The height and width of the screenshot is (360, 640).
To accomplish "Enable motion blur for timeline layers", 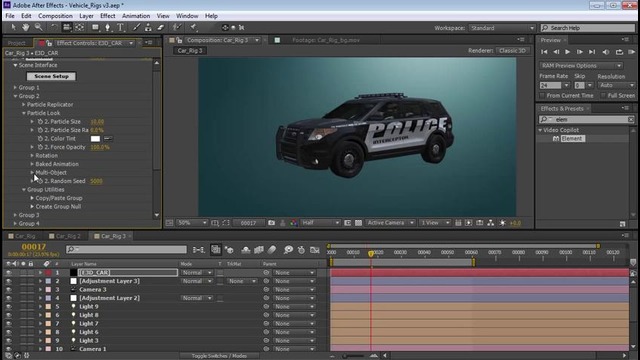I will 272,249.
